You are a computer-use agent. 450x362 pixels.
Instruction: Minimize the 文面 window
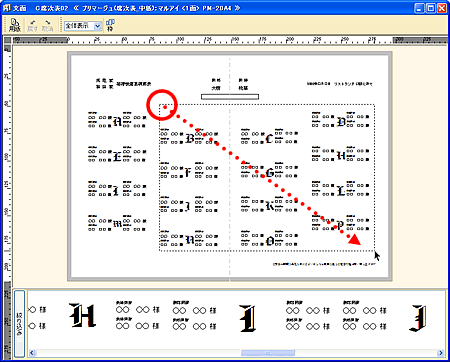click(x=419, y=8)
